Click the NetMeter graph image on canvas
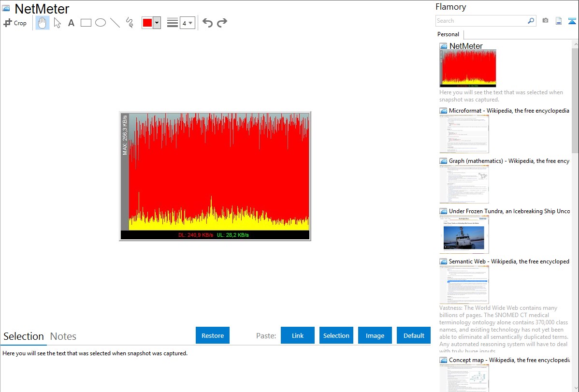The width and height of the screenshot is (579, 392). pyautogui.click(x=215, y=176)
